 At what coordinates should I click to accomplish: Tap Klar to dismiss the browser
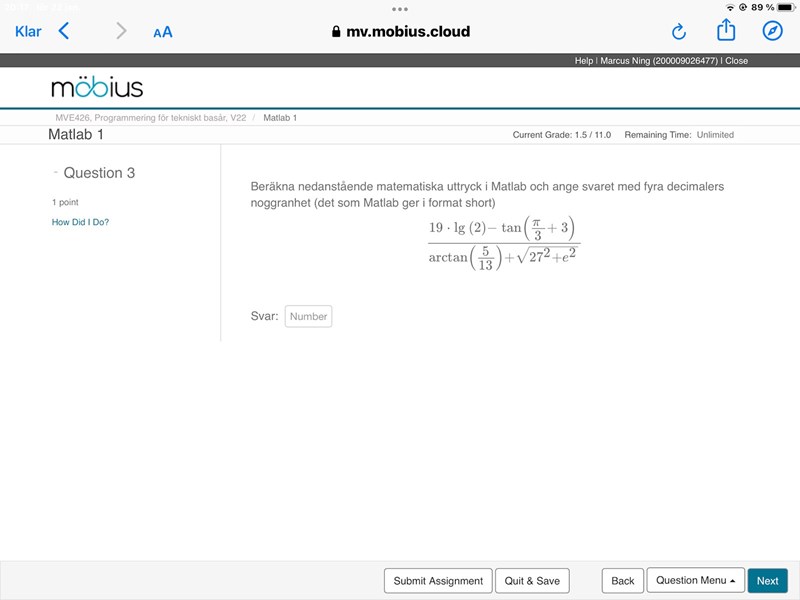click(28, 31)
